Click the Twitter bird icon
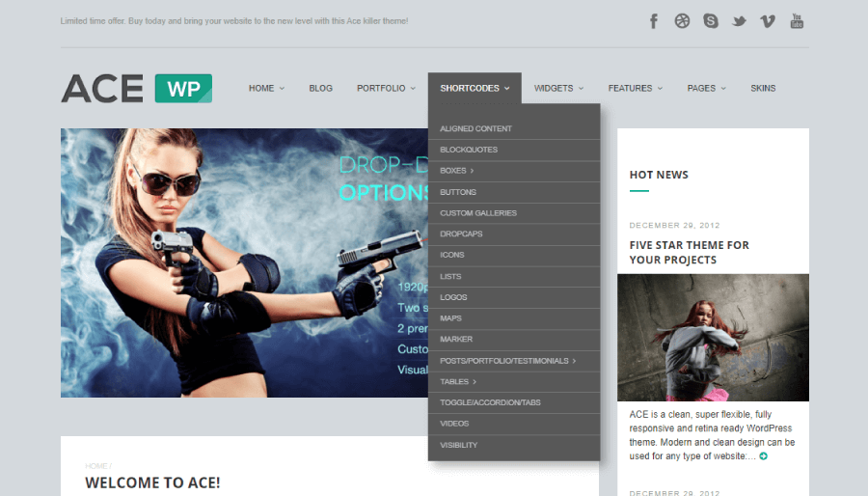Image resolution: width=868 pixels, height=496 pixels. click(x=740, y=21)
